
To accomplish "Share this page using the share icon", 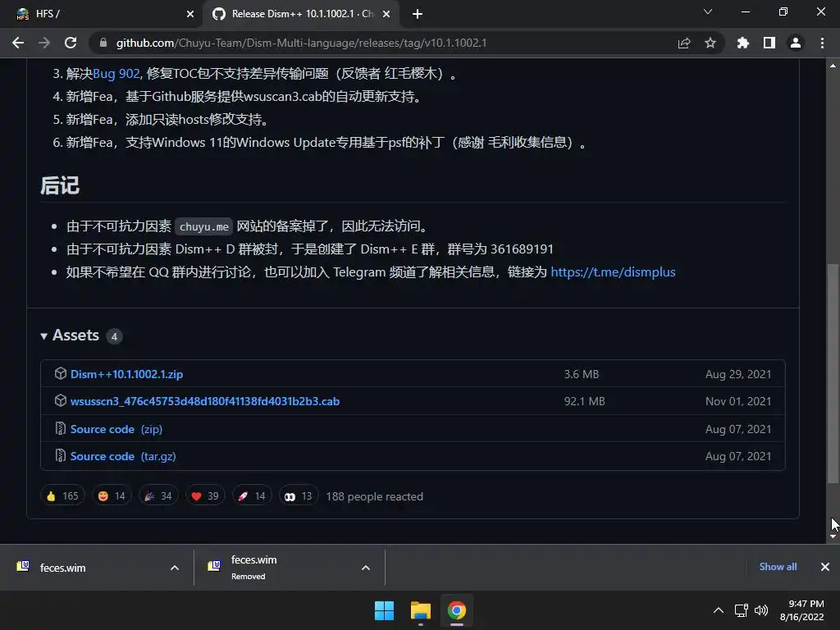I will click(684, 43).
